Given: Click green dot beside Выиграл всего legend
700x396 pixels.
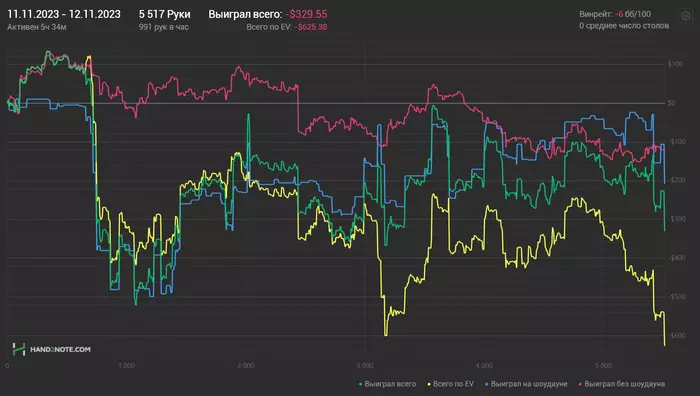Looking at the screenshot, I should pos(361,384).
